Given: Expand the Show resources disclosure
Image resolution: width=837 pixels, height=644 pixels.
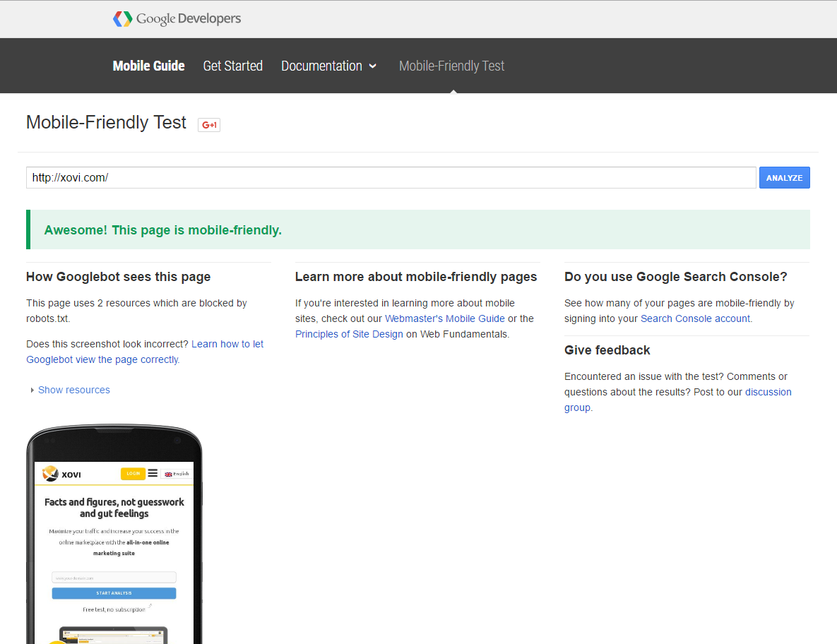Looking at the screenshot, I should coord(70,390).
